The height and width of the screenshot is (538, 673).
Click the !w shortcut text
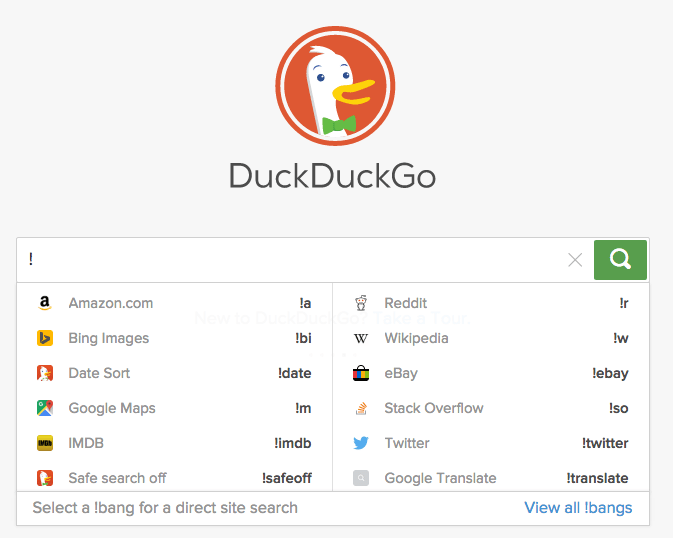tap(621, 338)
